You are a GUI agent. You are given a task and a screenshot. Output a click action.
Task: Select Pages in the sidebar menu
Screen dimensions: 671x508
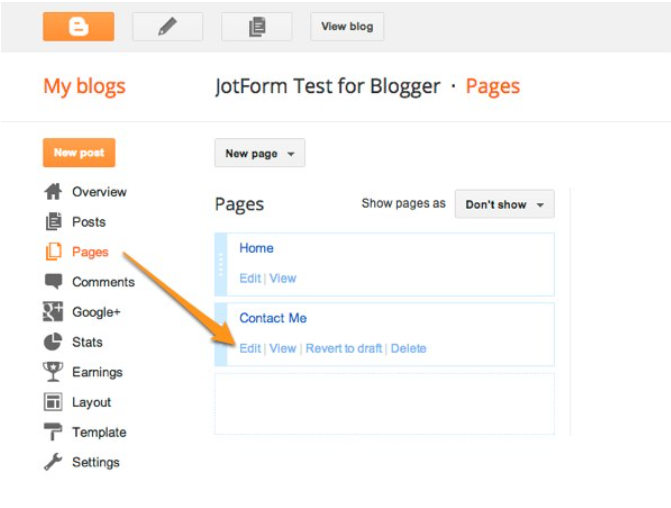[x=90, y=252]
